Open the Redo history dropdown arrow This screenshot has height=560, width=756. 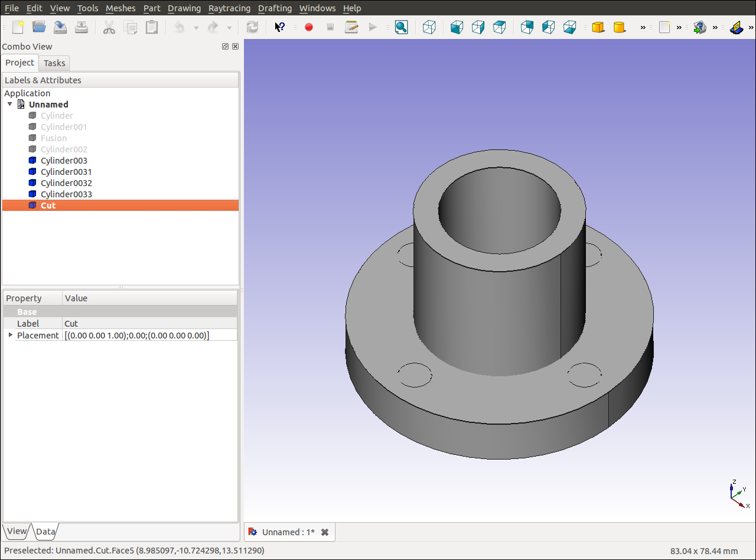click(229, 28)
